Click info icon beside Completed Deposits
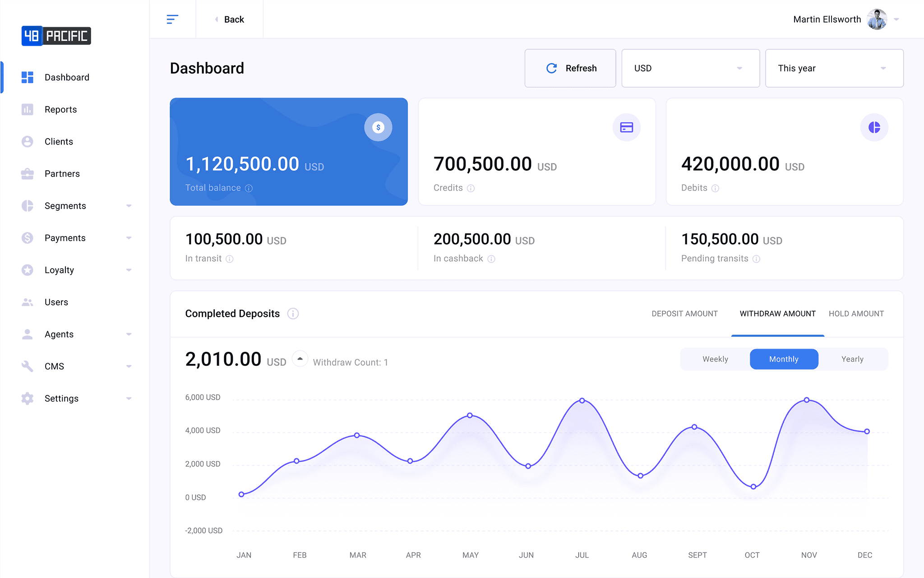Viewport: 924px width, 578px height. [x=293, y=314]
